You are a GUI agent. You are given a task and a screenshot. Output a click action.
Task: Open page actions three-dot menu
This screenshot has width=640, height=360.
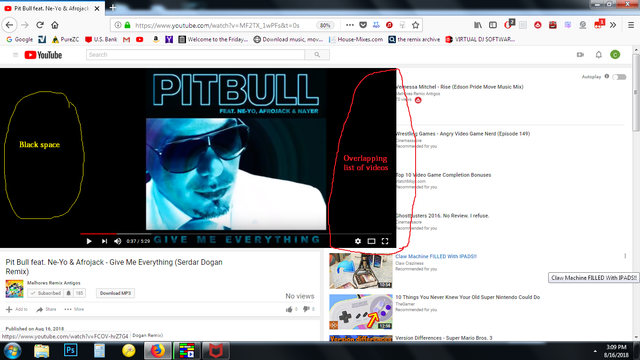coord(350,25)
